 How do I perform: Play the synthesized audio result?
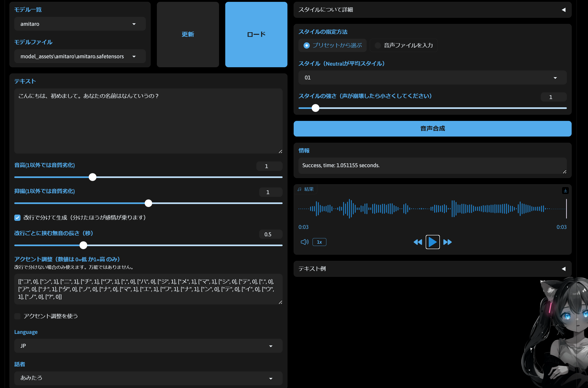click(x=432, y=242)
